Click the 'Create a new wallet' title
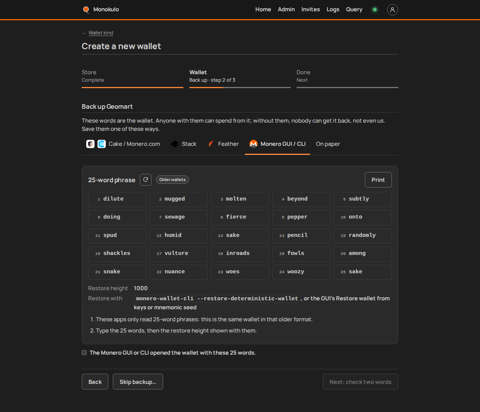Viewport: 480px width, 412px height. (x=121, y=46)
